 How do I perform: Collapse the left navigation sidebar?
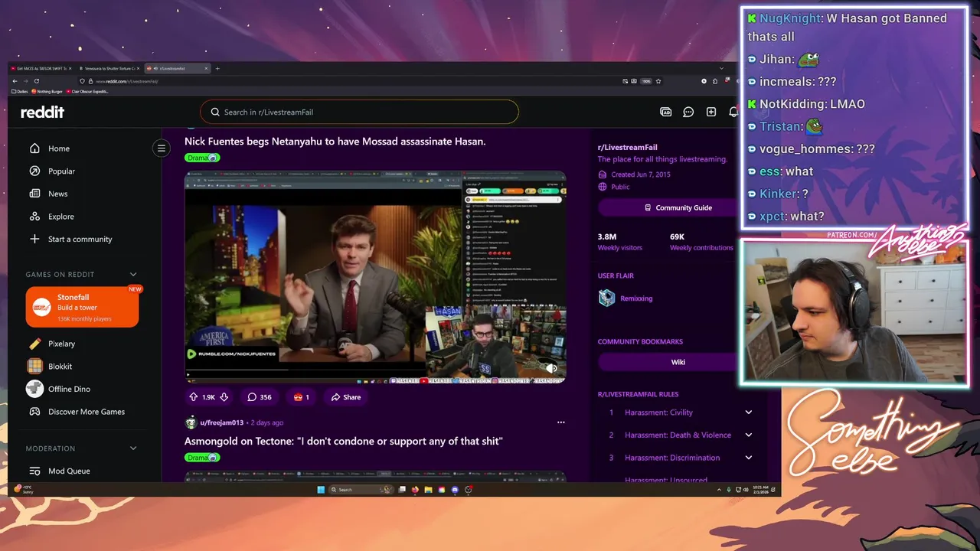[161, 148]
